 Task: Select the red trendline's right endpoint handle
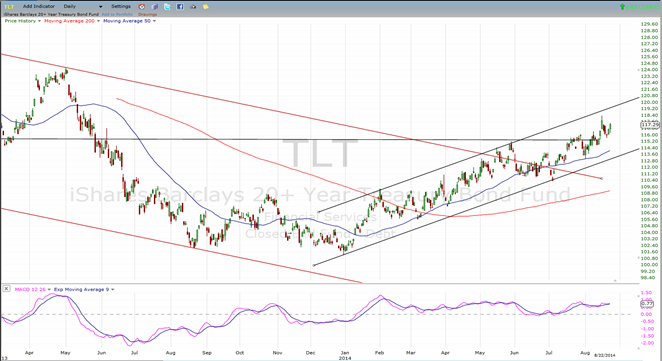click(x=602, y=179)
